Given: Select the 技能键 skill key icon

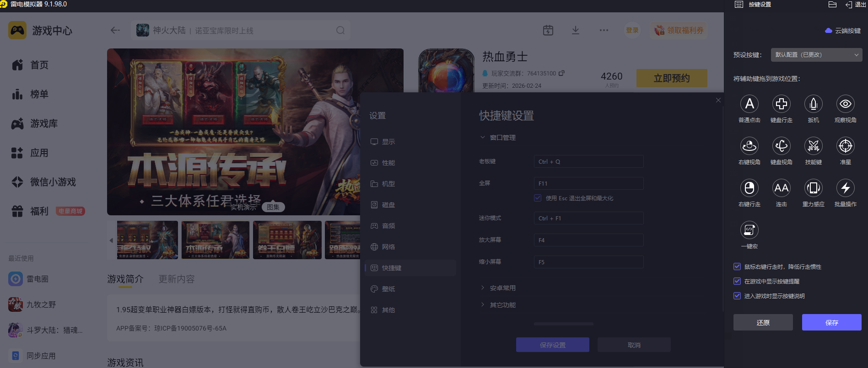Looking at the screenshot, I should 814,146.
